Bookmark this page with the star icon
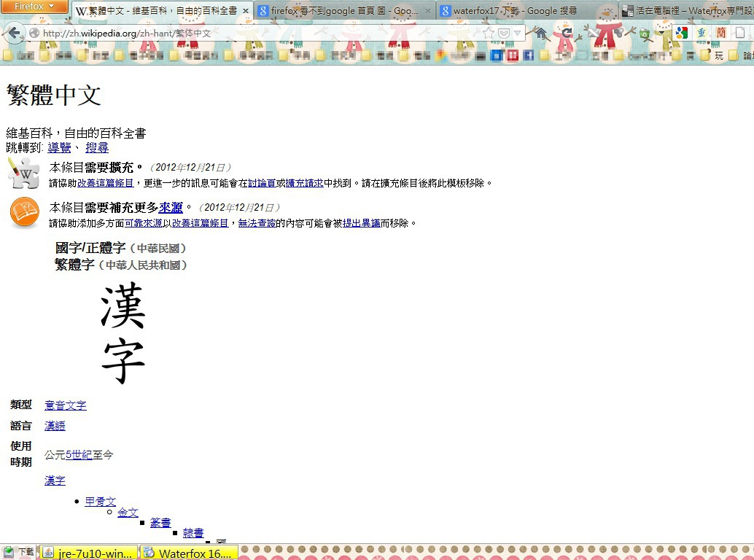This screenshot has width=754, height=560. point(489,33)
